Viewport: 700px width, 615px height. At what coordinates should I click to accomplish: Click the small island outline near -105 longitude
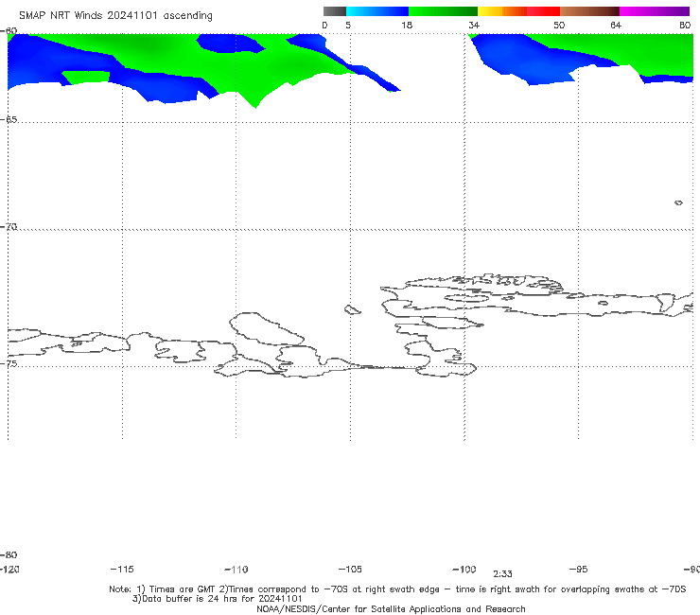coord(353,309)
